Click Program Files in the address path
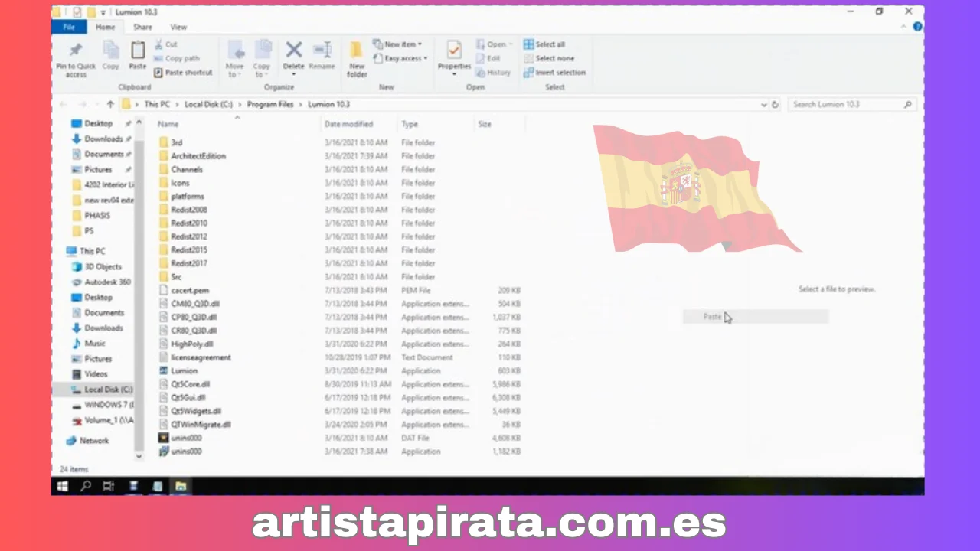The height and width of the screenshot is (551, 980). 271,104
